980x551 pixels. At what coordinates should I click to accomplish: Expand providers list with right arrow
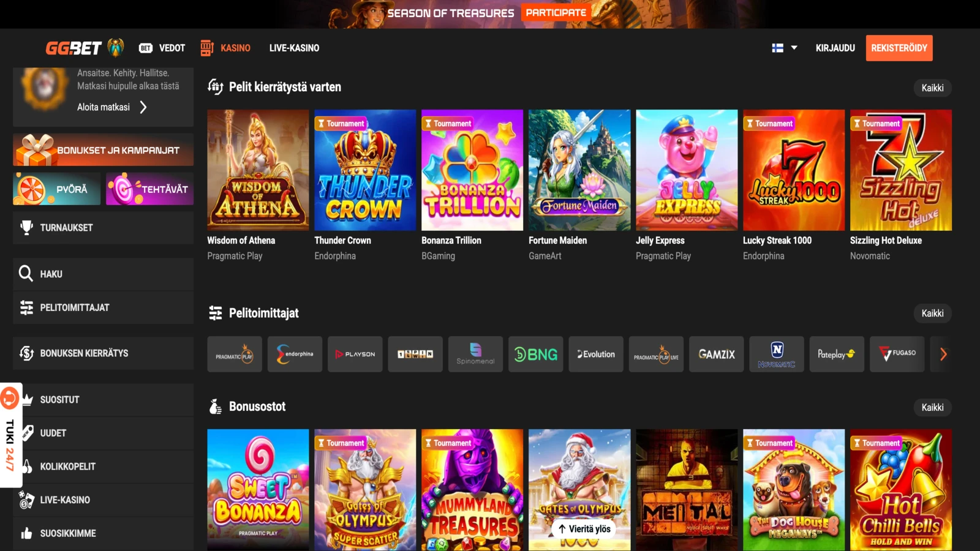pos(943,354)
